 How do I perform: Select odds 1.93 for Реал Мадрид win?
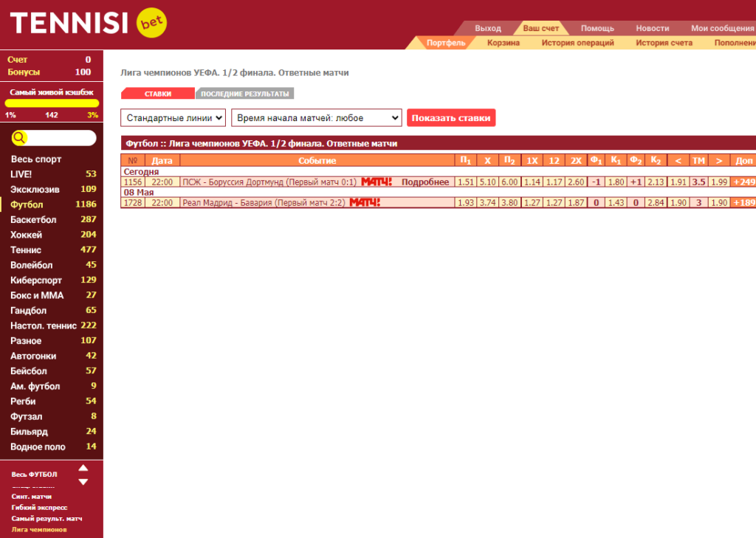pyautogui.click(x=466, y=202)
